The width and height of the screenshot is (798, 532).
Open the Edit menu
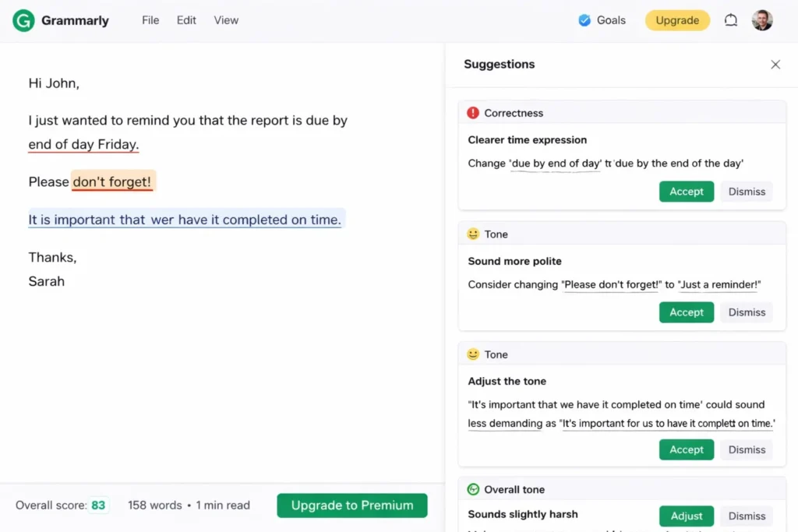tap(186, 20)
